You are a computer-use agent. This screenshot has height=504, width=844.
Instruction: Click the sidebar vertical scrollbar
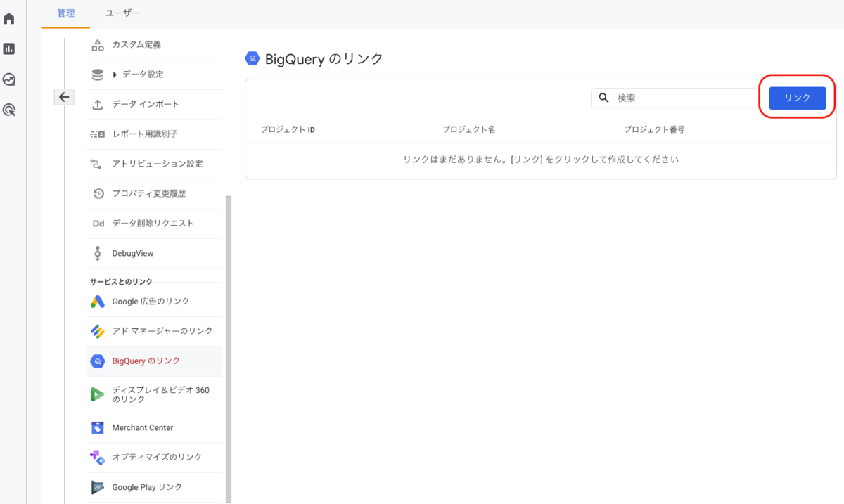tap(228, 349)
